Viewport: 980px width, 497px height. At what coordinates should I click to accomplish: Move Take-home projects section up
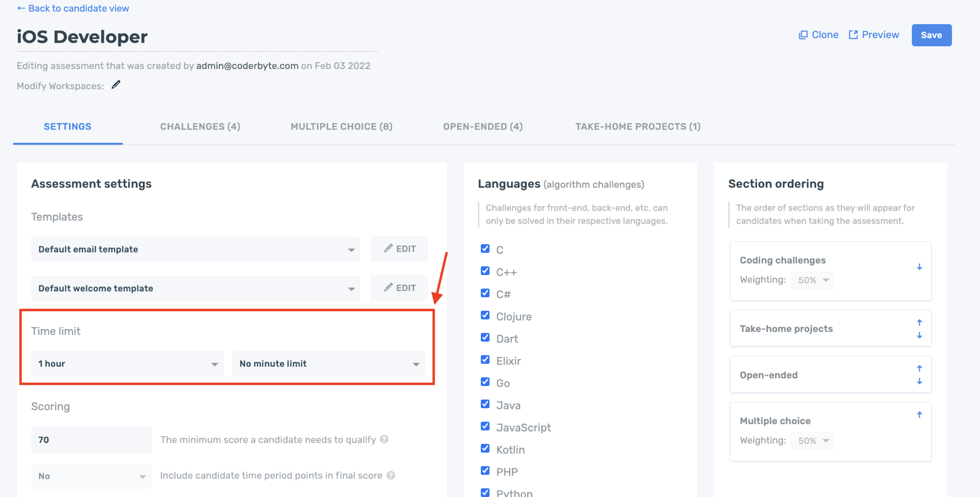(x=919, y=322)
